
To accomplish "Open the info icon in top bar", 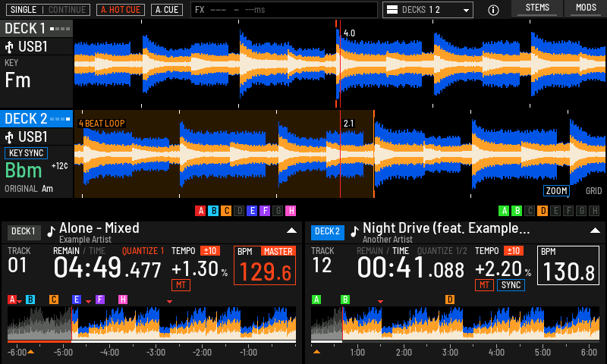I will (x=493, y=10).
